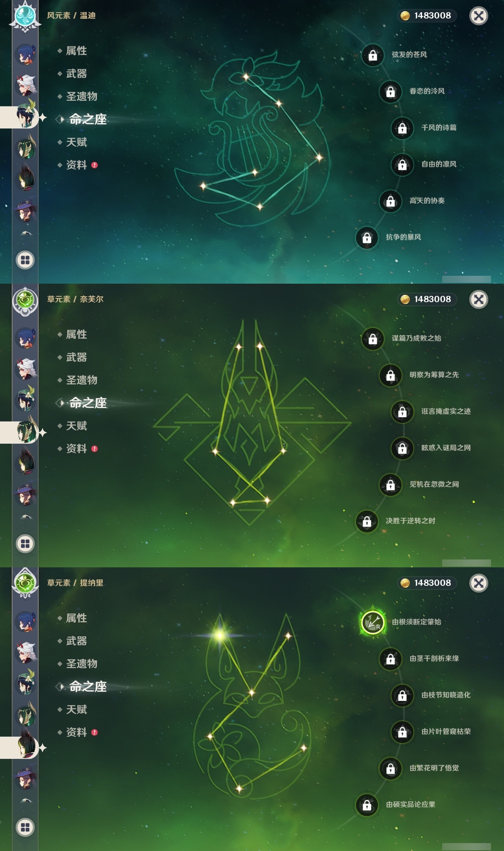
Task: Click the glowing bright star in 提纳里's constellation
Action: pos(220,635)
